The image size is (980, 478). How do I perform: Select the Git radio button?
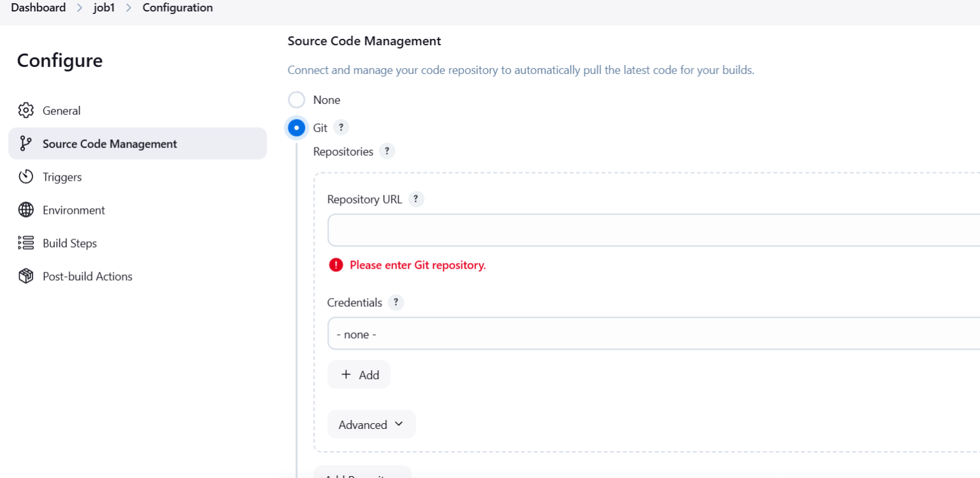tap(296, 127)
